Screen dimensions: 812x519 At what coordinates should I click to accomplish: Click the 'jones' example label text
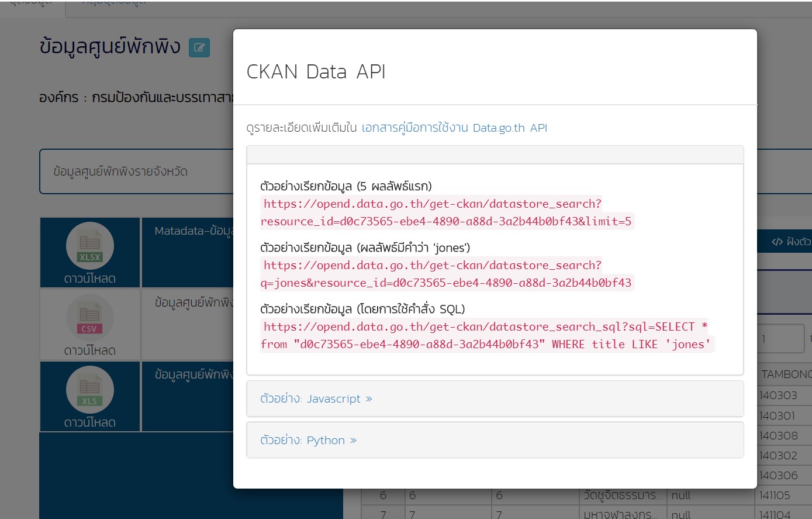(x=365, y=248)
